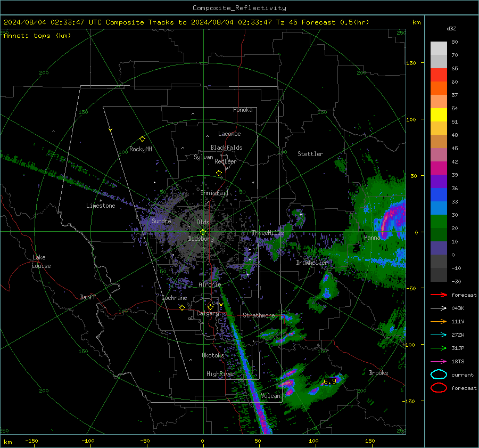This screenshot has width=479, height=448.
Task: Click the radar center marker near Didsbury
Action: point(203,232)
